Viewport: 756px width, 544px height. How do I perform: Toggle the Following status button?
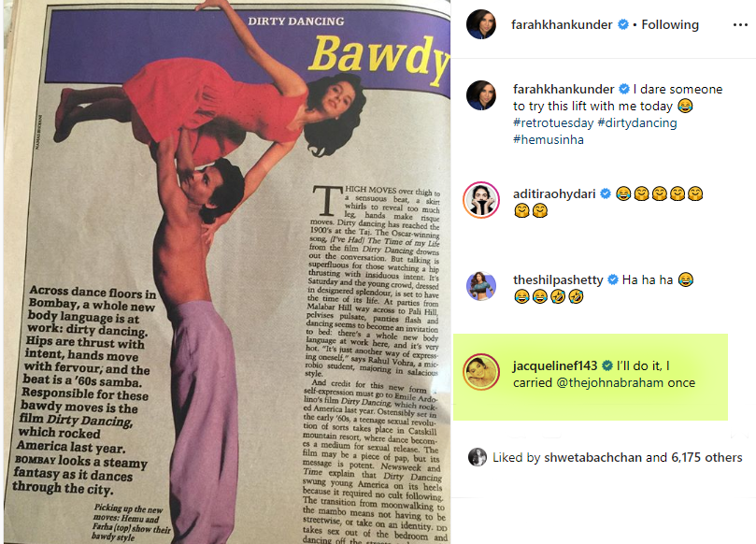tap(670, 24)
